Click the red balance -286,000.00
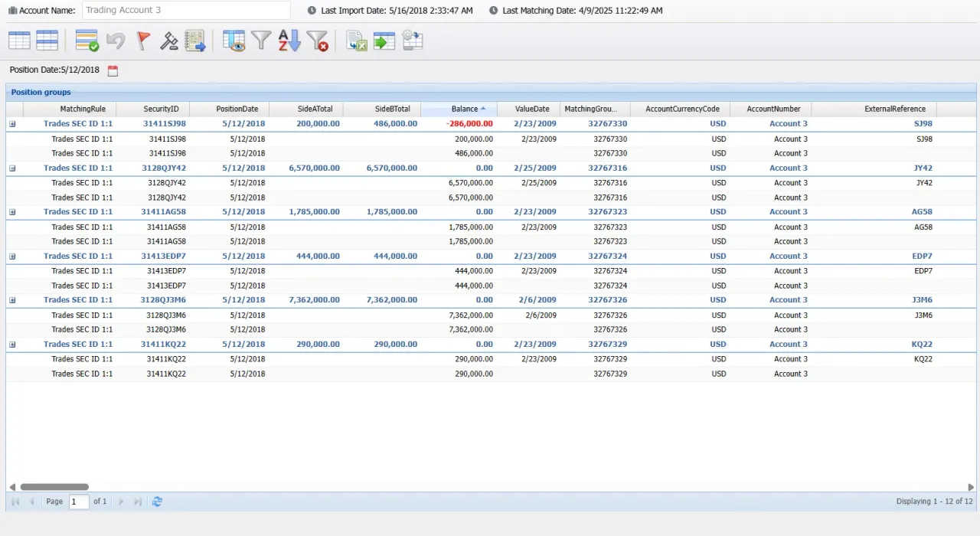This screenshot has height=536, width=980. tap(469, 124)
